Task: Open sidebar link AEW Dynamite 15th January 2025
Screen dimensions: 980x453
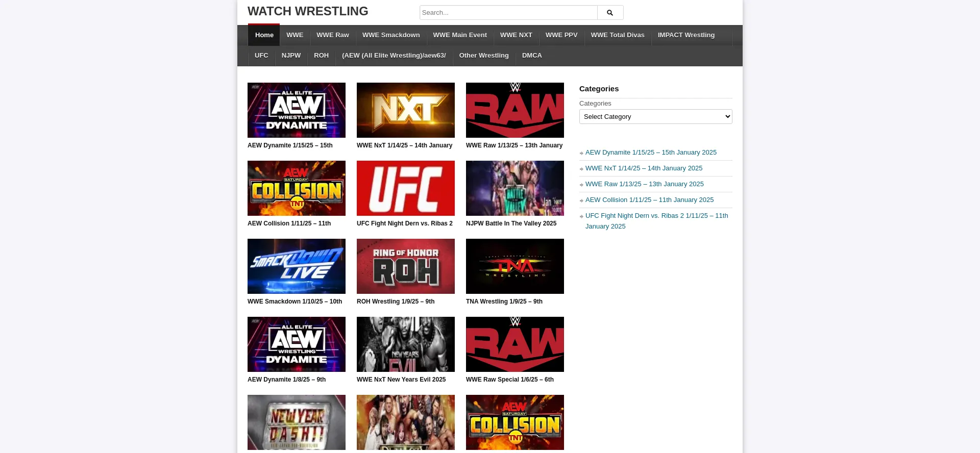Action: [651, 153]
